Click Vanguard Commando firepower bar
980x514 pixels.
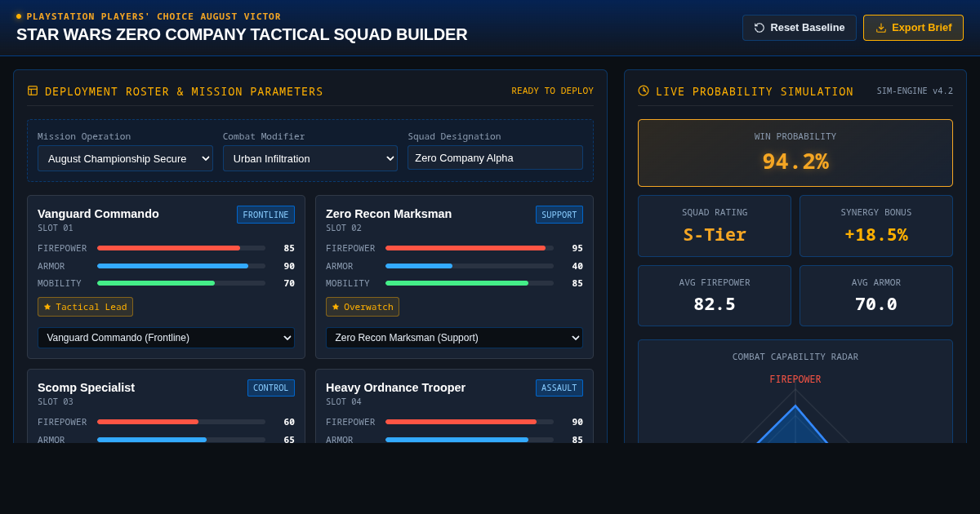(181, 248)
